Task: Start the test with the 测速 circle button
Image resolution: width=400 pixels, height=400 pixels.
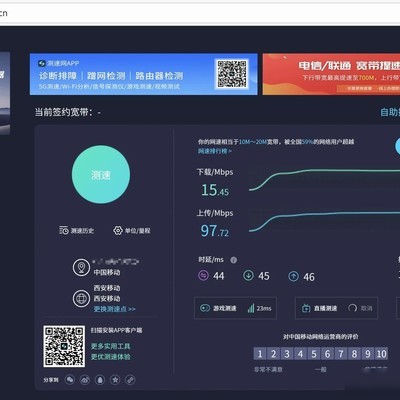Action: pyautogui.click(x=101, y=174)
